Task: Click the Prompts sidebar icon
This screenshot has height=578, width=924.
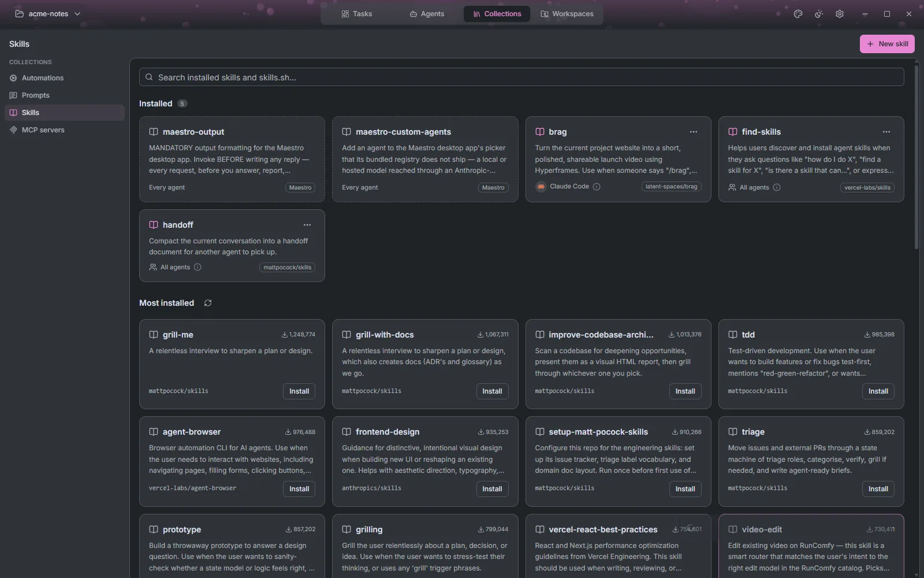Action: 13,95
